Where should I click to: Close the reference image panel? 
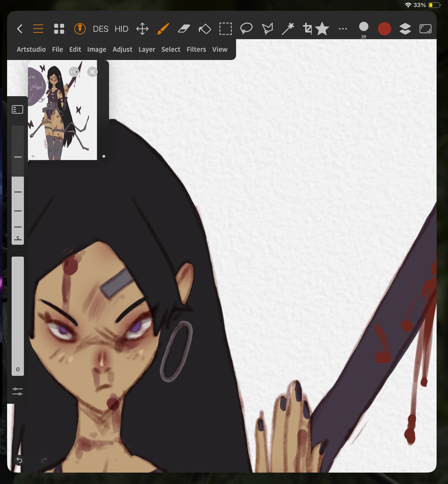pos(92,72)
